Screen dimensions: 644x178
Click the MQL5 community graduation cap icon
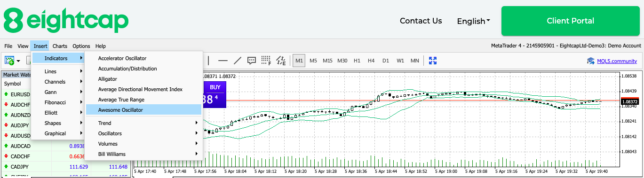point(590,61)
